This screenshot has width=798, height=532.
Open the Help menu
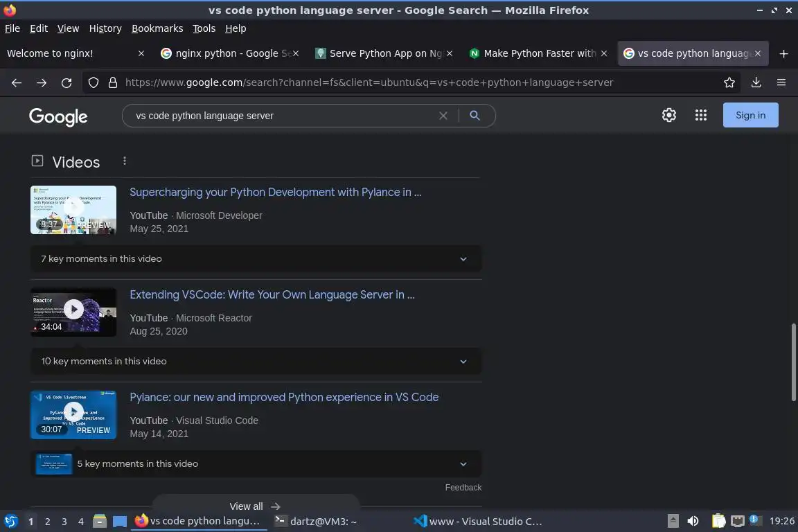pos(236,28)
